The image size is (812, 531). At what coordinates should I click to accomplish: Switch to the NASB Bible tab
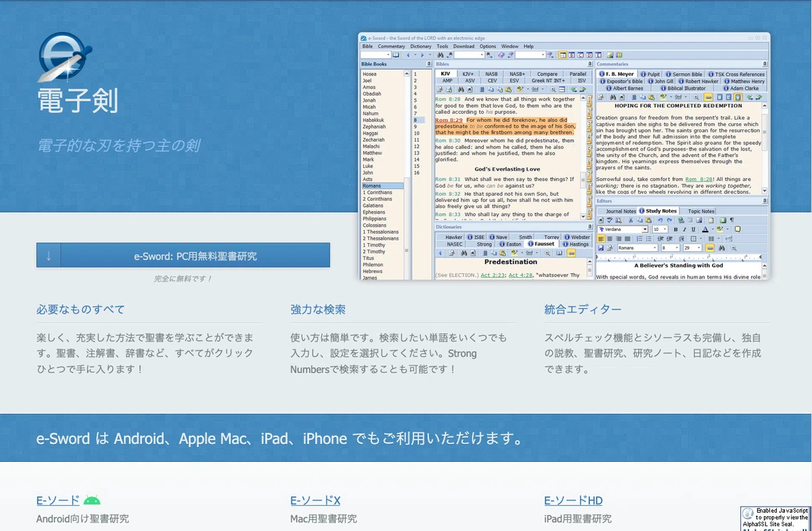(x=491, y=74)
